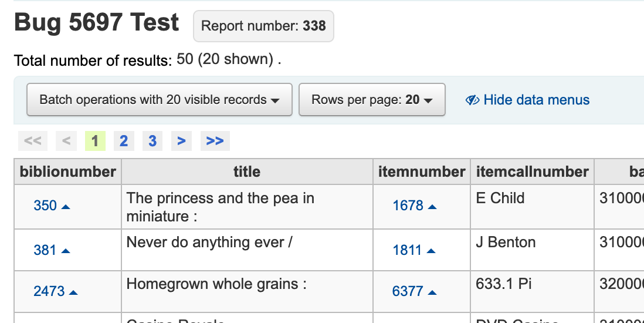The width and height of the screenshot is (644, 323).
Task: Click next page arrow icon
Action: 181,141
